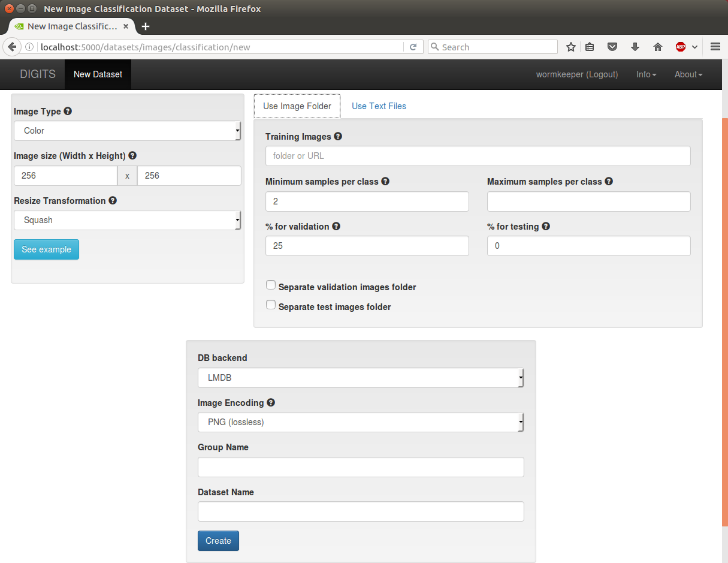This screenshot has height=563, width=728.
Task: Click help icon next to % for testing
Action: pyautogui.click(x=546, y=226)
